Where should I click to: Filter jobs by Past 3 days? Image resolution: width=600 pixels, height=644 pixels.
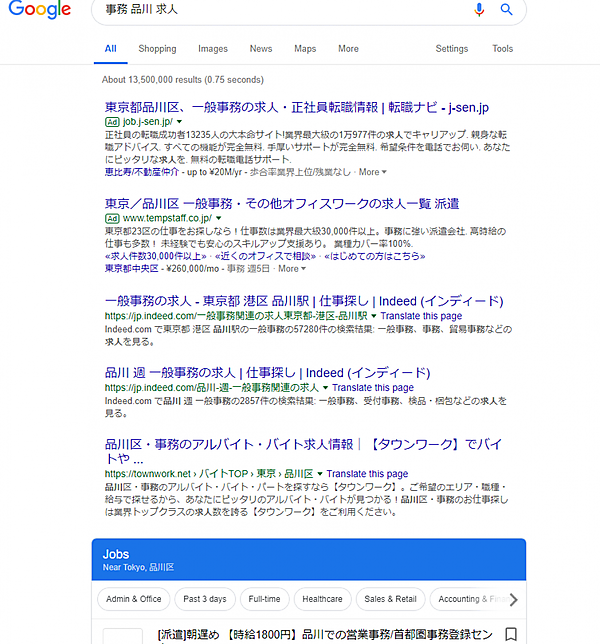click(x=205, y=599)
